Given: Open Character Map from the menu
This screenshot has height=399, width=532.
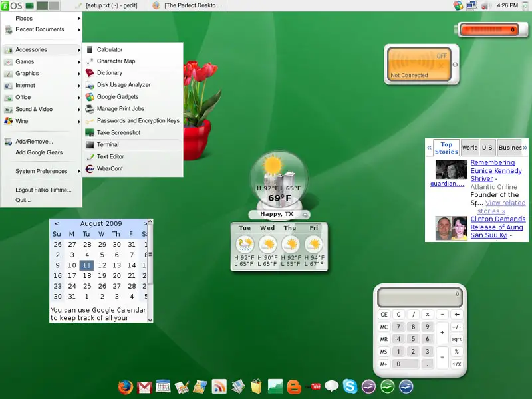Looking at the screenshot, I should point(132,61).
